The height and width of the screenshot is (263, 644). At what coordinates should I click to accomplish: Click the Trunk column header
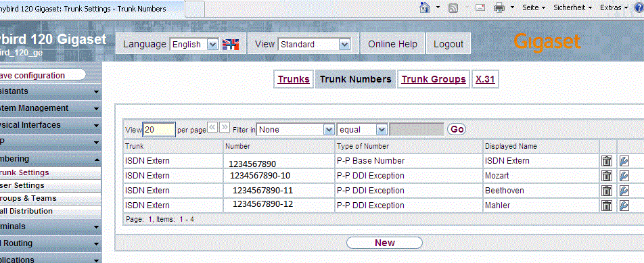click(173, 146)
